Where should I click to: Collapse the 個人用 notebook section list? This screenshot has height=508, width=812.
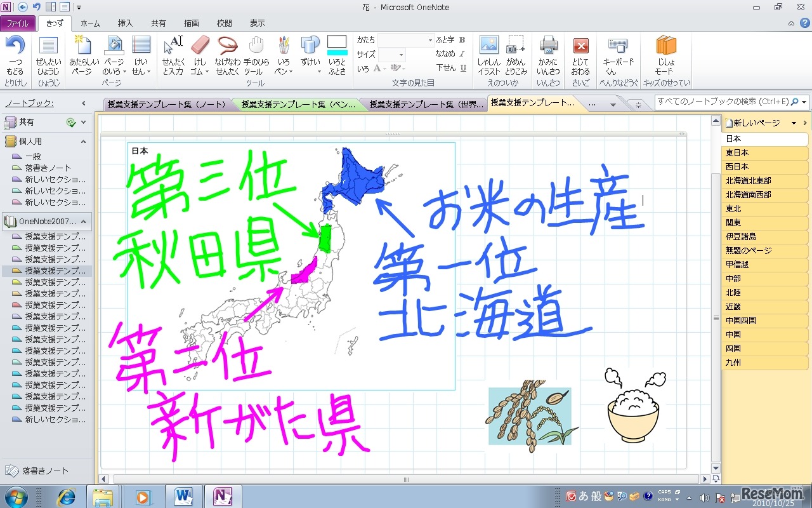pos(83,142)
